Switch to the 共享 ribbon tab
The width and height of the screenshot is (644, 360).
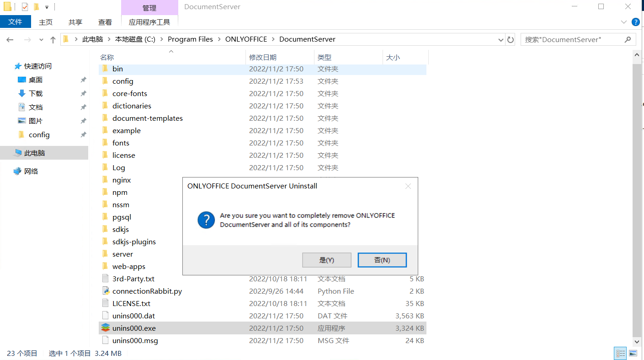tap(75, 22)
